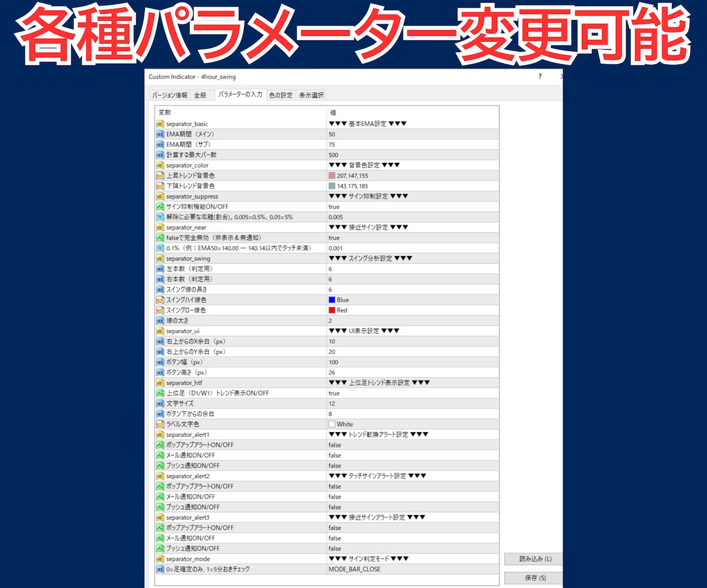Click the 143,175,185 color swatch

332,186
